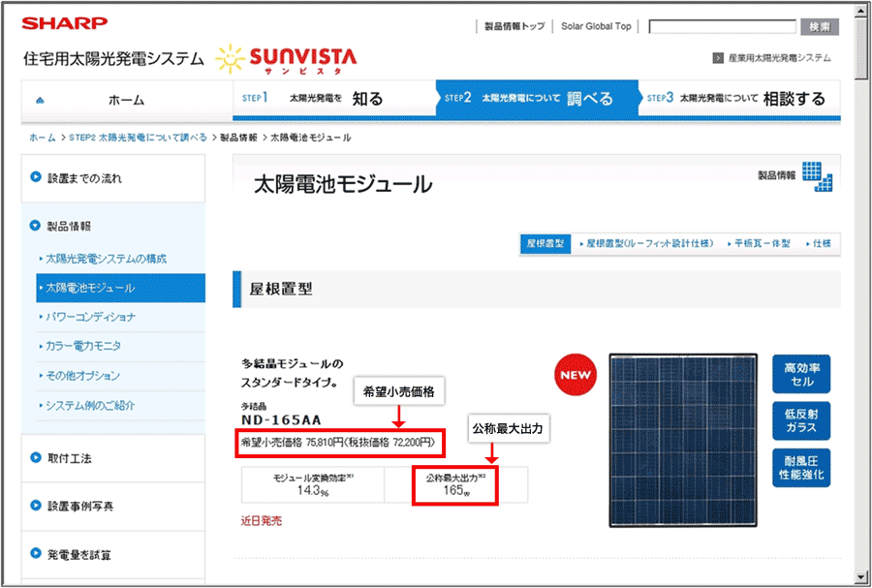The height and width of the screenshot is (588, 872).
Task: Open STEP2 調べる navigation tab
Action: tap(536, 99)
